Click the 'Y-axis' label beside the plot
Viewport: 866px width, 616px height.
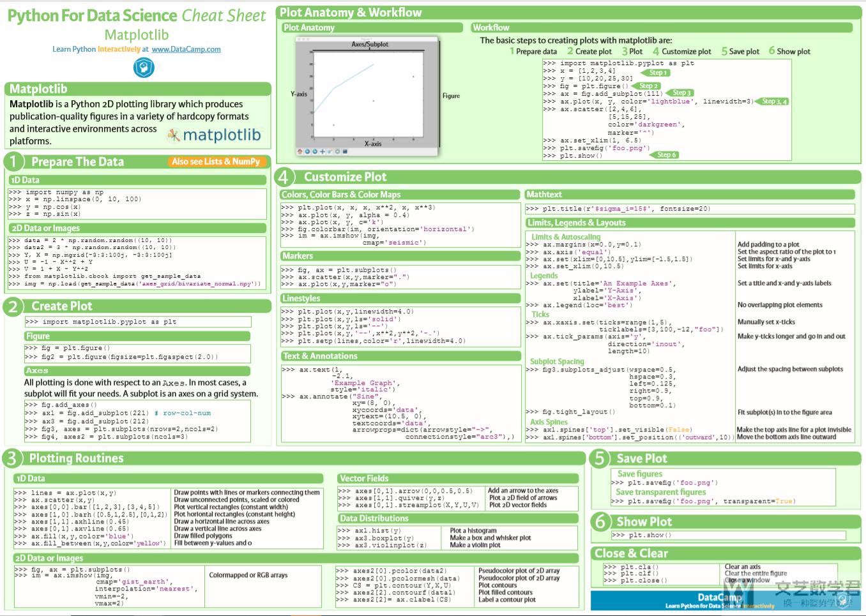point(299,94)
